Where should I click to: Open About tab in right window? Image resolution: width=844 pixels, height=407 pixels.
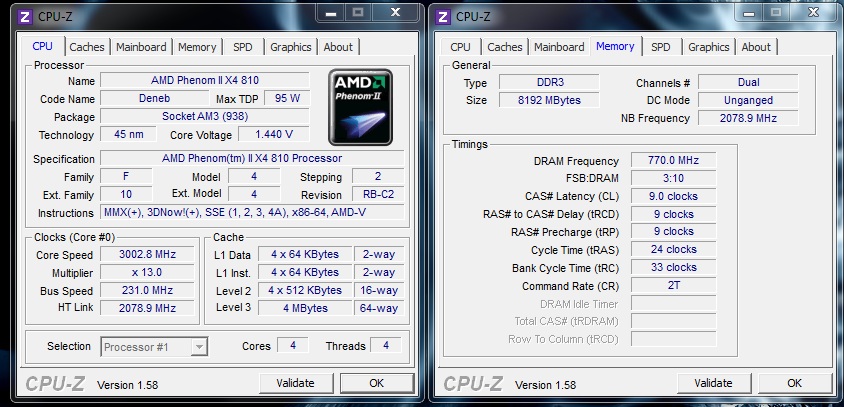tap(756, 47)
